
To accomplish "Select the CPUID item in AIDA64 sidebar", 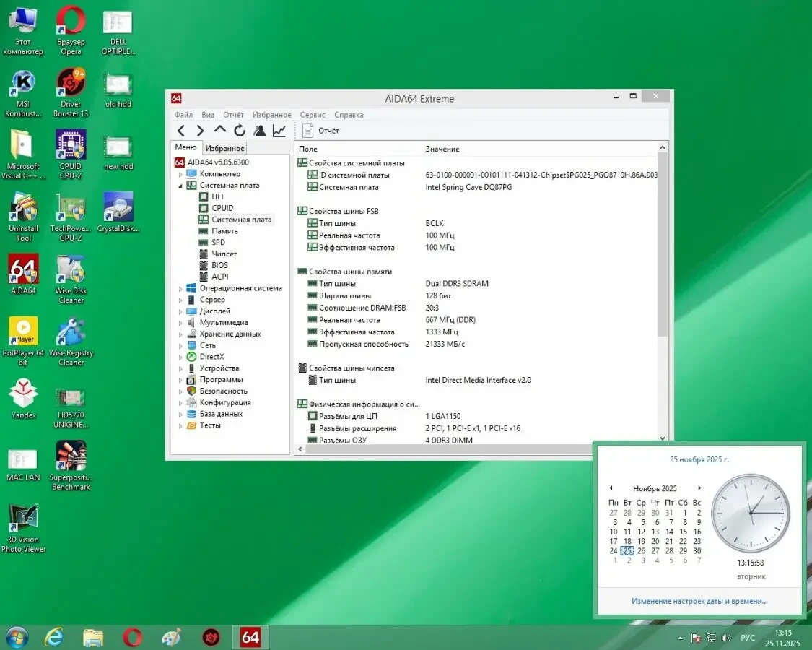I will pos(222,207).
